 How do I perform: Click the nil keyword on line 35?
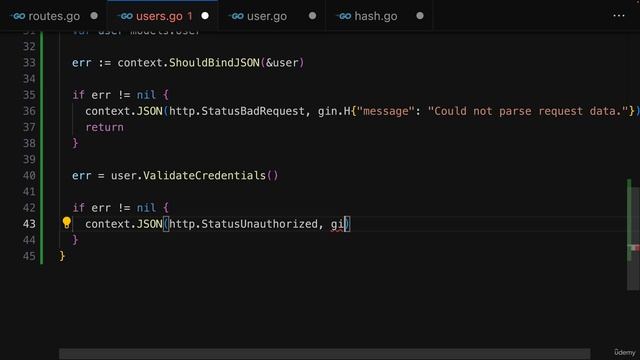pyautogui.click(x=146, y=95)
